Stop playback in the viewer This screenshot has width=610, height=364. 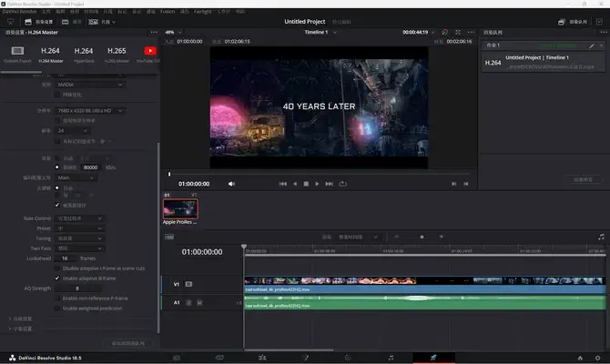point(306,184)
